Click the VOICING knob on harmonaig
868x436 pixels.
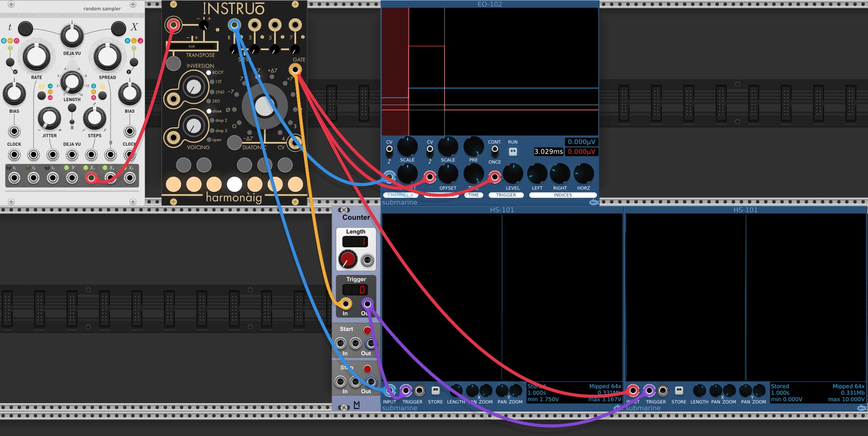coord(193,127)
